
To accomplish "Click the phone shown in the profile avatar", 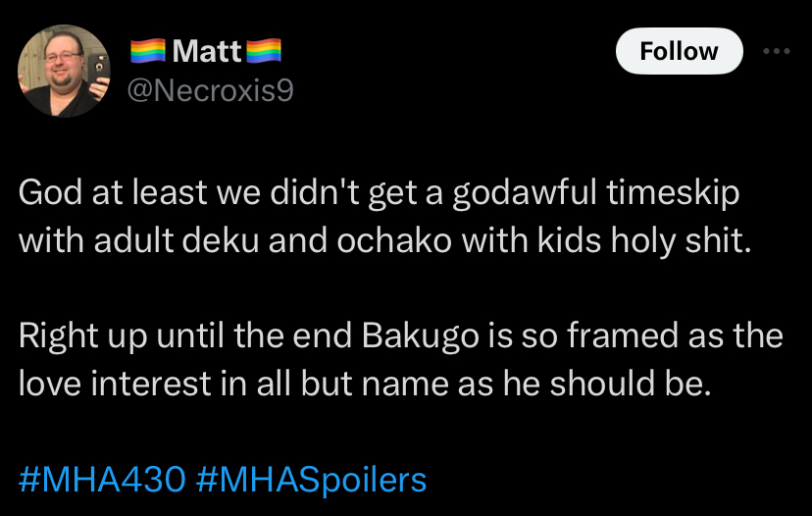I will [x=97, y=71].
